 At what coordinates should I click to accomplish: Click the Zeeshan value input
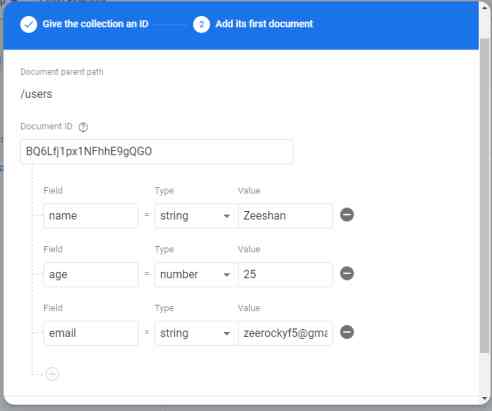285,216
